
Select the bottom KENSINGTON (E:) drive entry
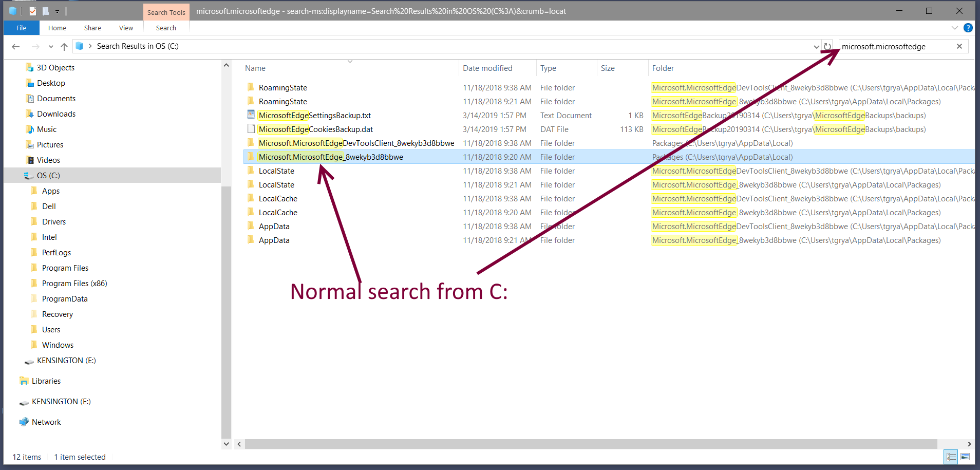(61, 402)
